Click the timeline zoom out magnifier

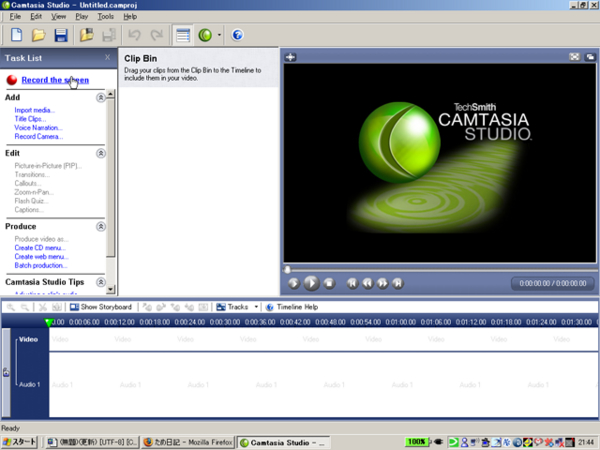click(24, 307)
